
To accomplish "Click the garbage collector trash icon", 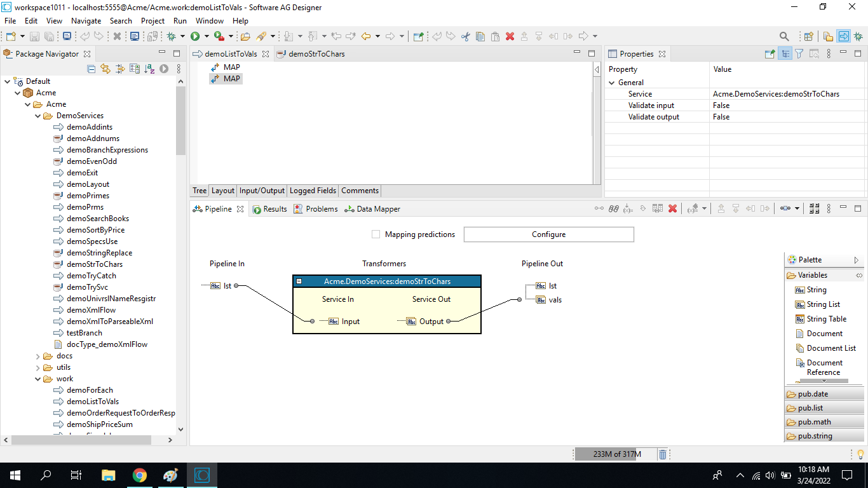I will 662,454.
